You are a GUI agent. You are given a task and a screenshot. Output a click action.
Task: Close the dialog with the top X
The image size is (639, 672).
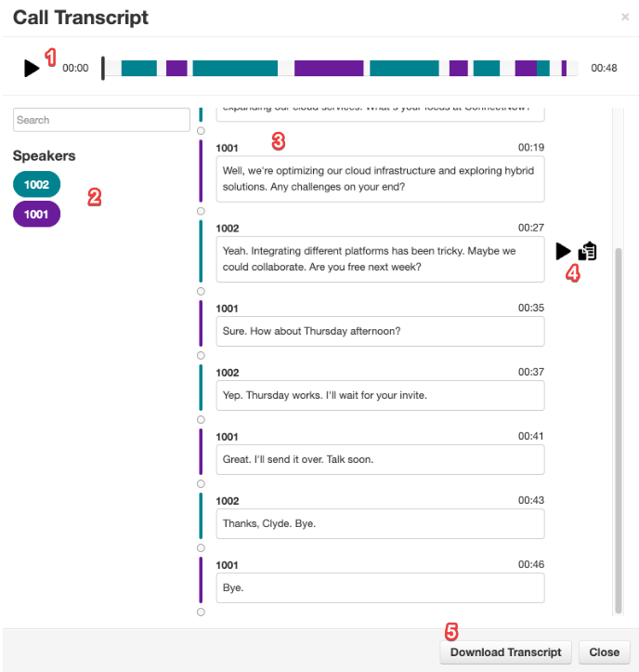624,17
